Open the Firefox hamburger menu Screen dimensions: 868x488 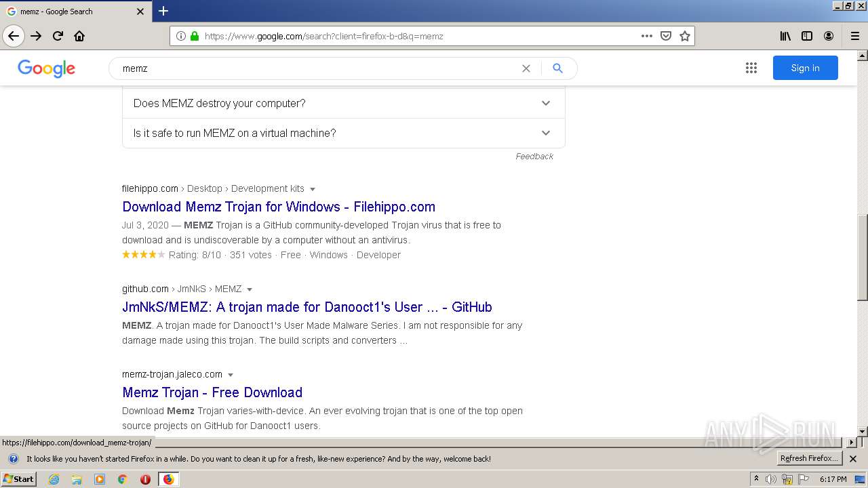tap(854, 36)
